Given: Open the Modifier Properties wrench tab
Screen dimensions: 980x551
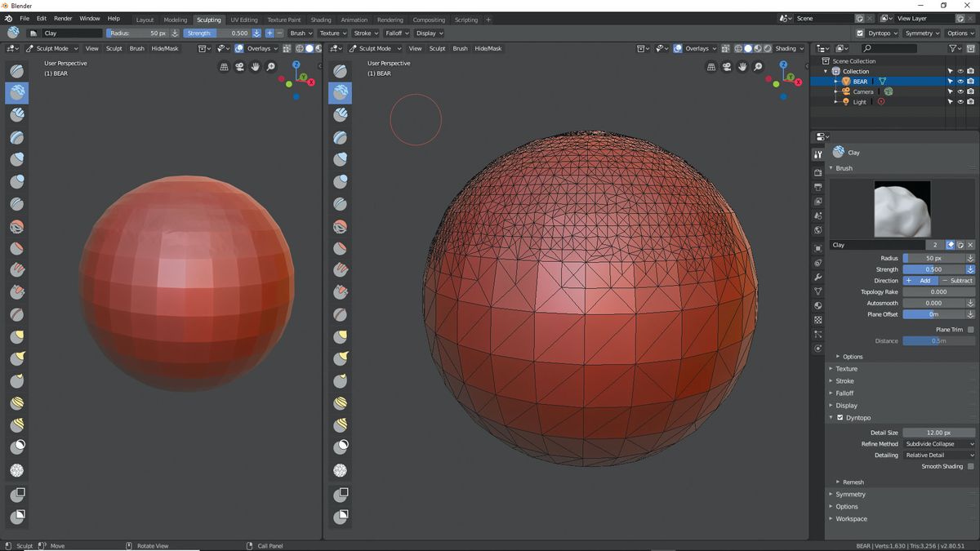Looking at the screenshot, I should [x=817, y=277].
